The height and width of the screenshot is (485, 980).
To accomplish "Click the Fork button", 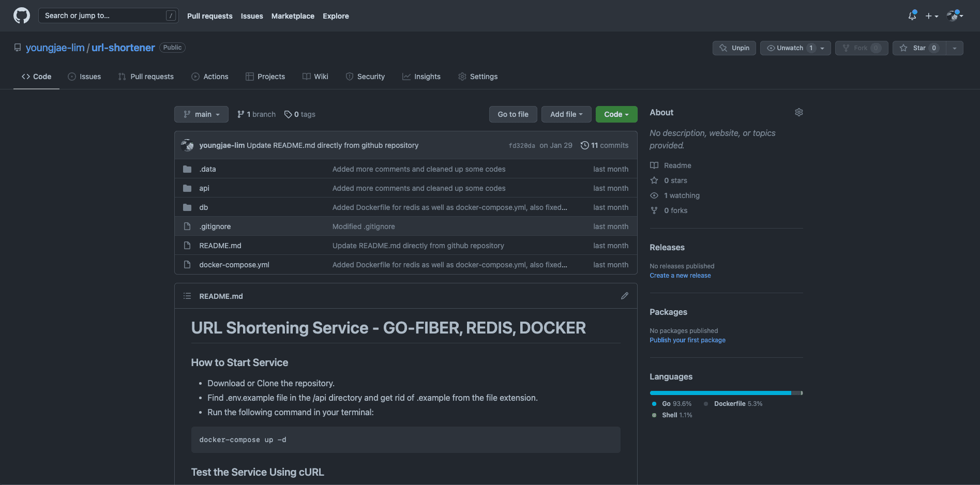I will pos(862,48).
